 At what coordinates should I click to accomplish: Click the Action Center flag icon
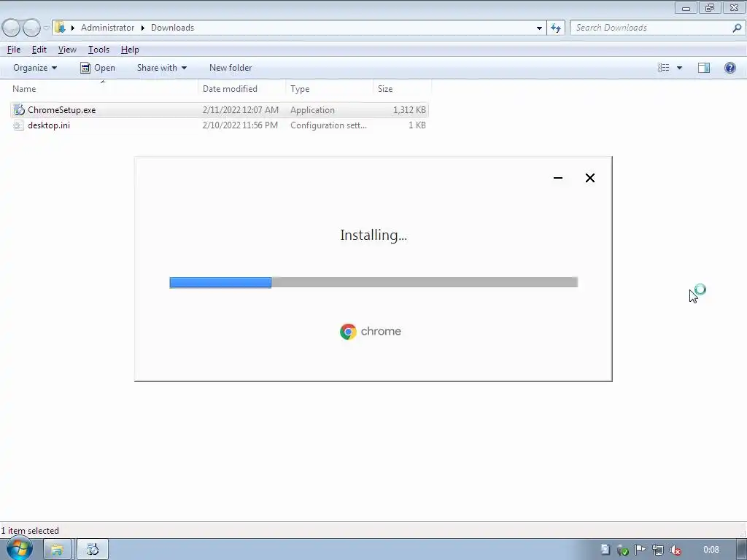click(x=640, y=550)
